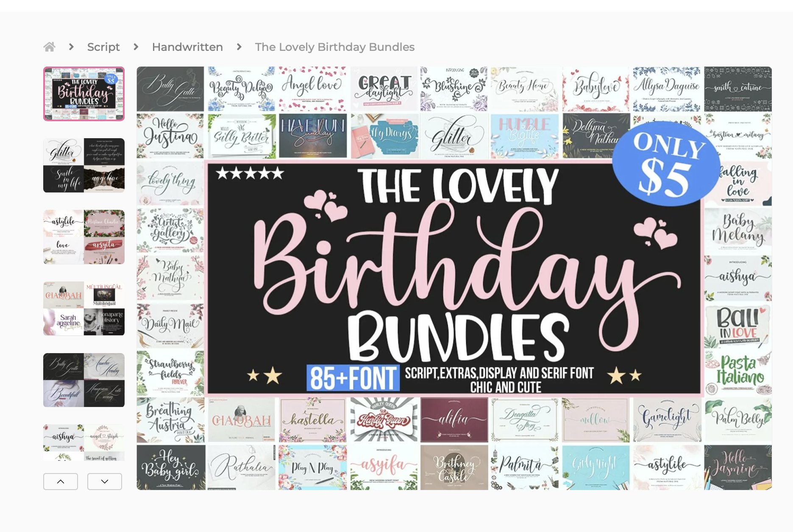Screen dimensions: 793x532
Task: Show next thumbnails with down arrow button
Action: point(105,482)
